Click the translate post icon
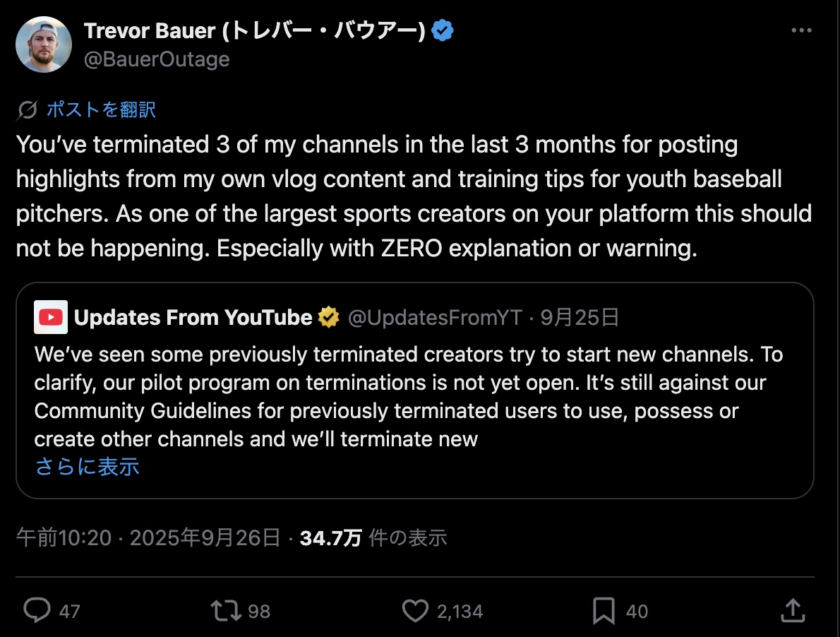 [28, 109]
